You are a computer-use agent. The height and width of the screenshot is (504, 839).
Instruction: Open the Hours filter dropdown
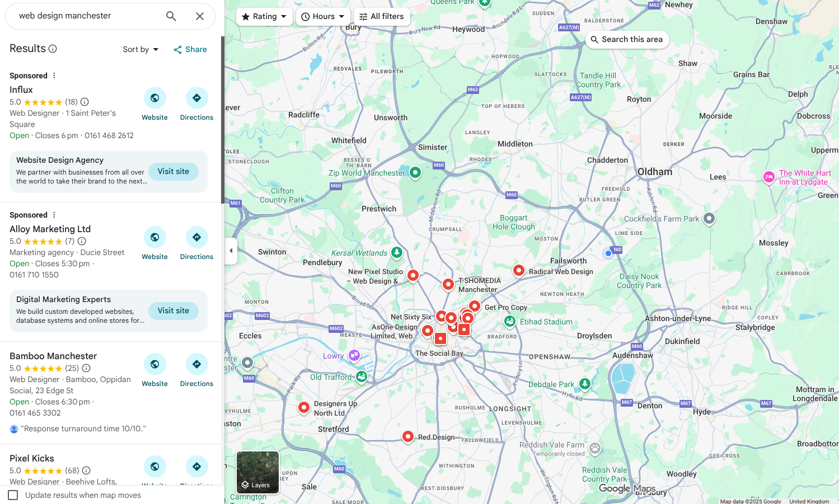pyautogui.click(x=323, y=17)
